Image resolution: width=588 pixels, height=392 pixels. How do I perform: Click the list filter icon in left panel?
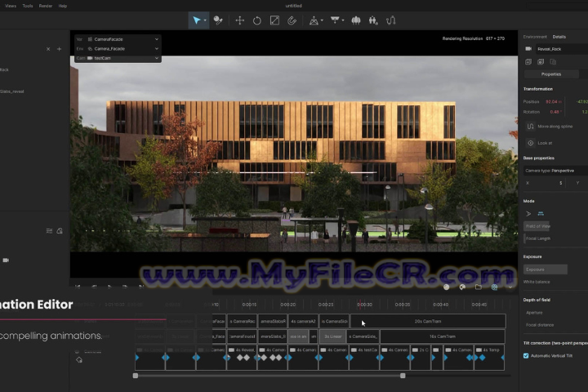[49, 230]
